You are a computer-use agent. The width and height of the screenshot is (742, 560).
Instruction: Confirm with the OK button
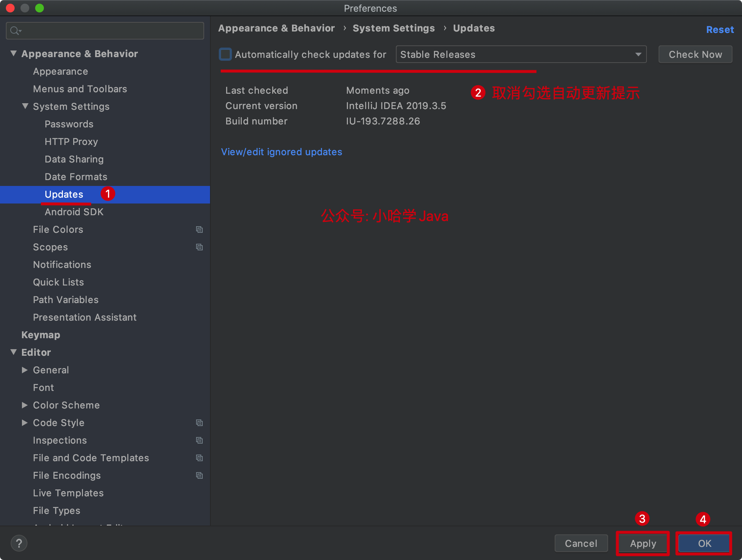click(704, 543)
